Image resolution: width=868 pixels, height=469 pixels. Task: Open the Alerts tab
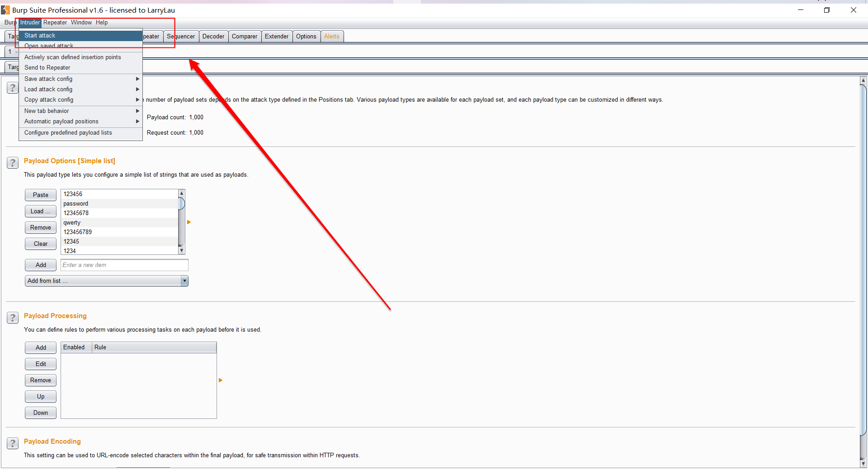click(x=332, y=37)
